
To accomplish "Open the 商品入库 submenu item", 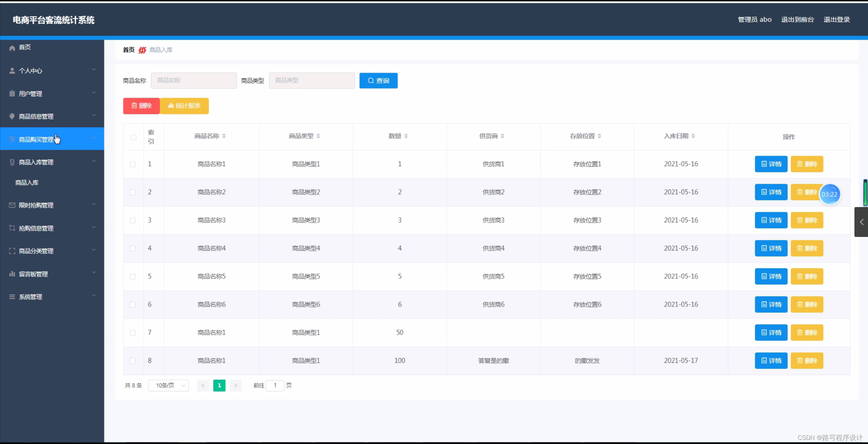I will (27, 183).
